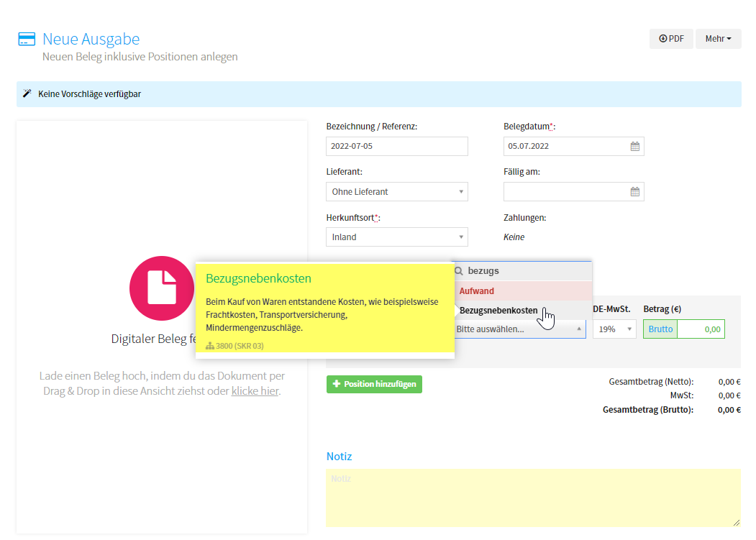Click the account hierarchy icon next to 3800

click(x=210, y=346)
